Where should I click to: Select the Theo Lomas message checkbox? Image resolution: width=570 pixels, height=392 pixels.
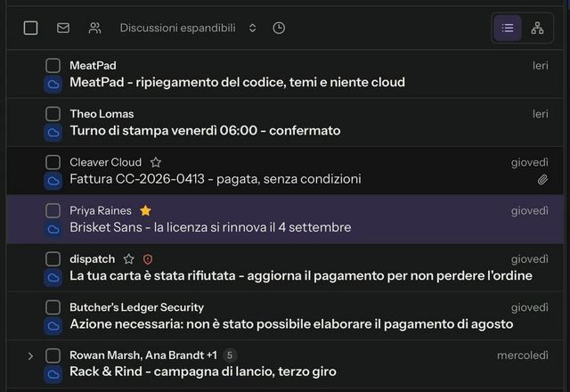pos(53,114)
